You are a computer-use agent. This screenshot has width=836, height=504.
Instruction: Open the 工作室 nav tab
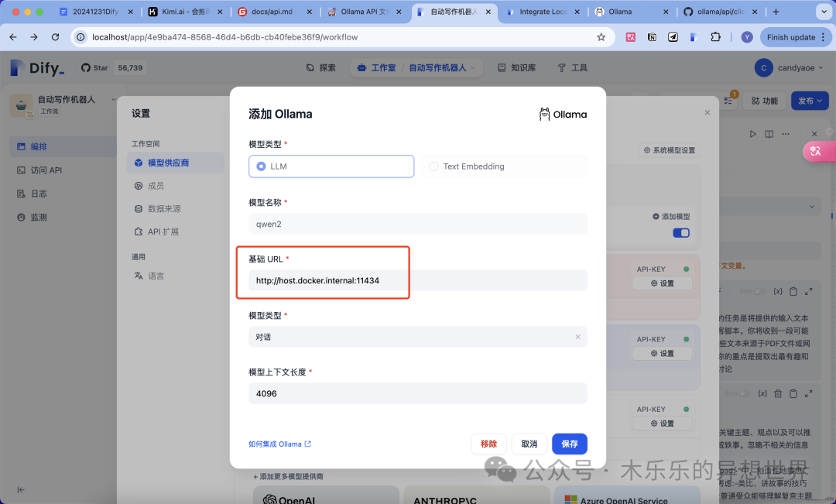[377, 67]
